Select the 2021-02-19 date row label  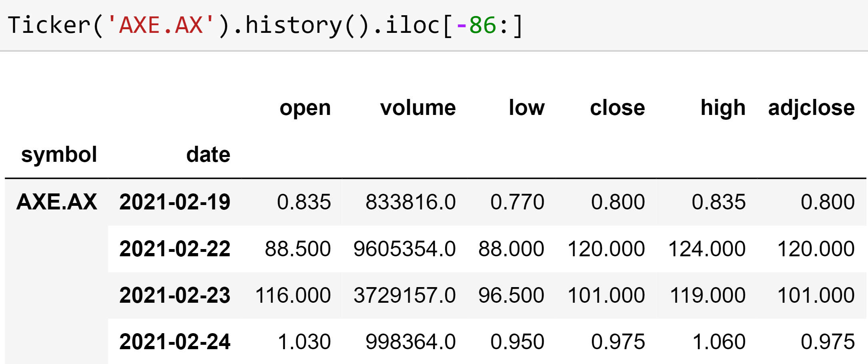[x=175, y=202]
